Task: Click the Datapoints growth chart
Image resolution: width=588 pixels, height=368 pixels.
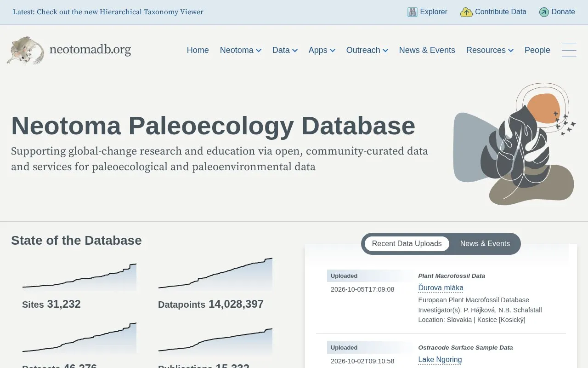Action: [215, 274]
